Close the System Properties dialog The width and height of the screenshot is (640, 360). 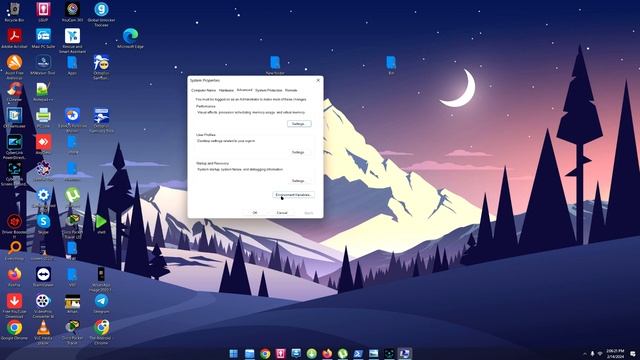(318, 80)
